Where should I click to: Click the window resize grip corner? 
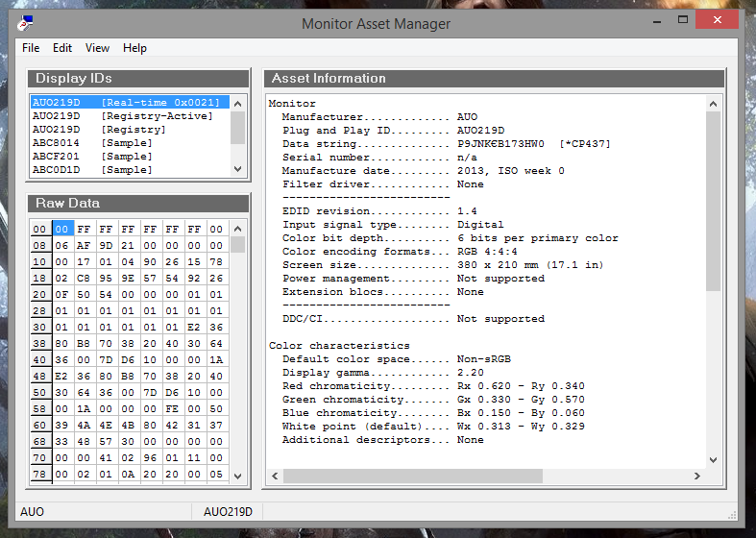(x=732, y=515)
